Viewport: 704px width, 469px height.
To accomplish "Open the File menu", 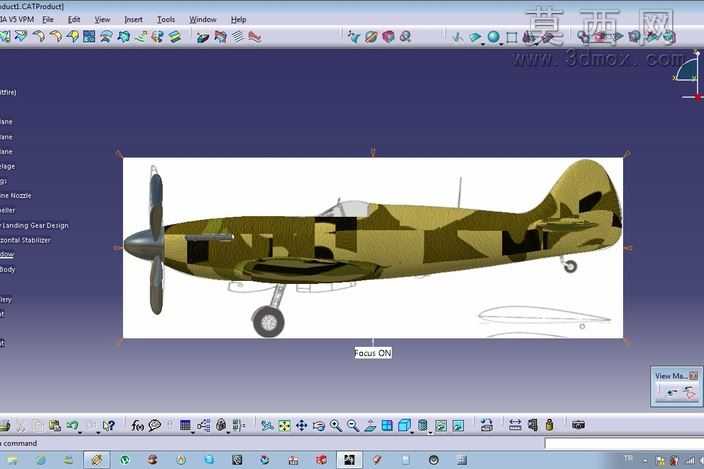I will 48,20.
